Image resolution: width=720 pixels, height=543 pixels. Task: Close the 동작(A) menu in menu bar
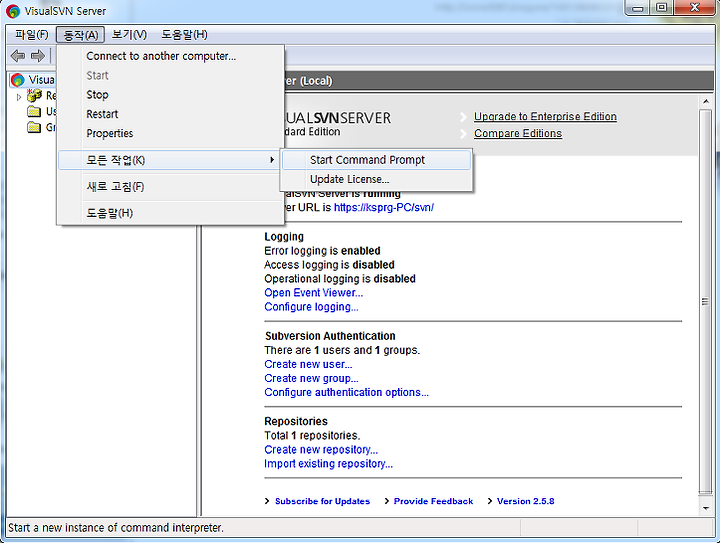coord(80,35)
